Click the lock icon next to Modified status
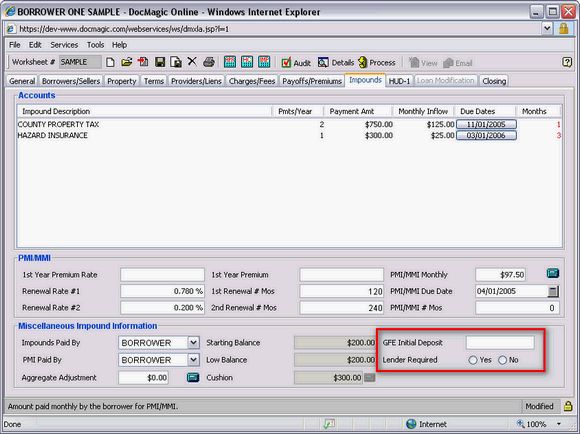This screenshot has height=434, width=580. [568, 406]
